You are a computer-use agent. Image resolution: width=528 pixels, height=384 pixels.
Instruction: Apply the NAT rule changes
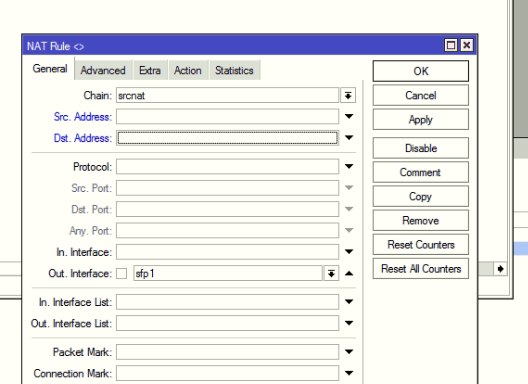click(421, 120)
